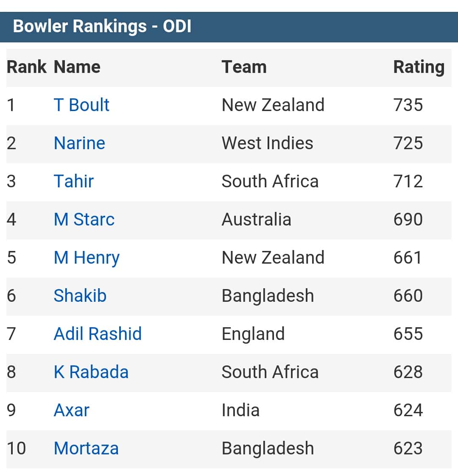Screen dimensions: 458x476
Task: Select the 735 rating value
Action: point(408,105)
